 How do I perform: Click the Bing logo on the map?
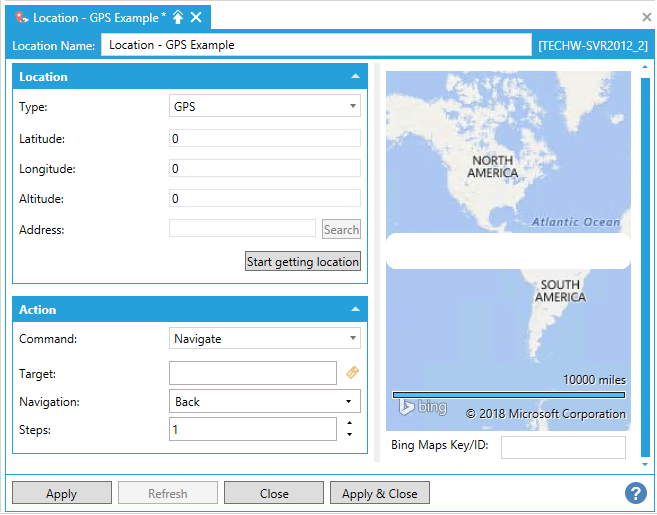[423, 407]
